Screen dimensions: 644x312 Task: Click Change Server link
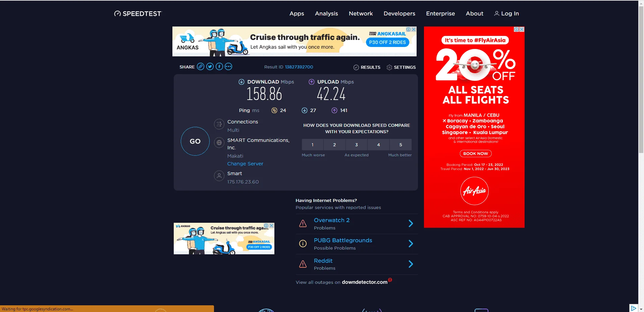coord(245,164)
